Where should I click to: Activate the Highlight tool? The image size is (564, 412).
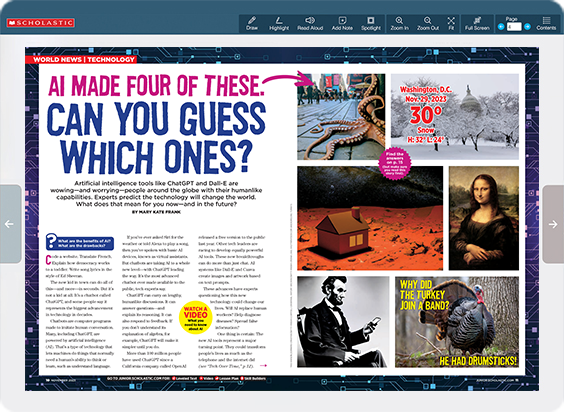279,23
